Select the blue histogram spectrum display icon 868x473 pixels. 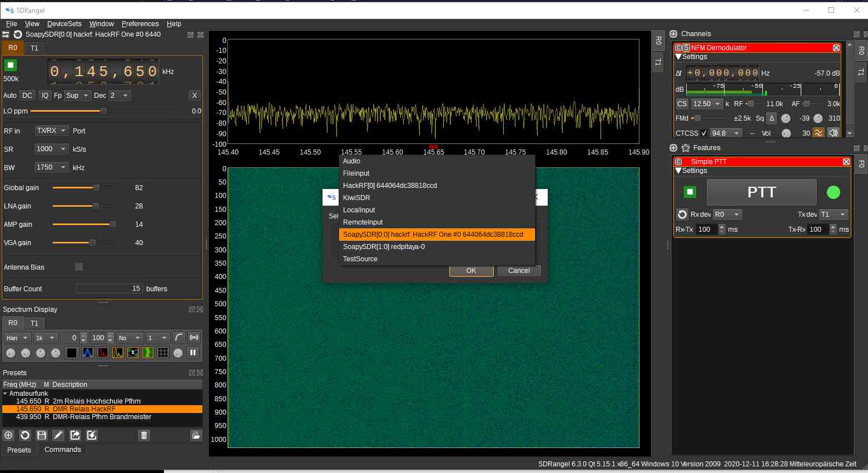pos(88,352)
